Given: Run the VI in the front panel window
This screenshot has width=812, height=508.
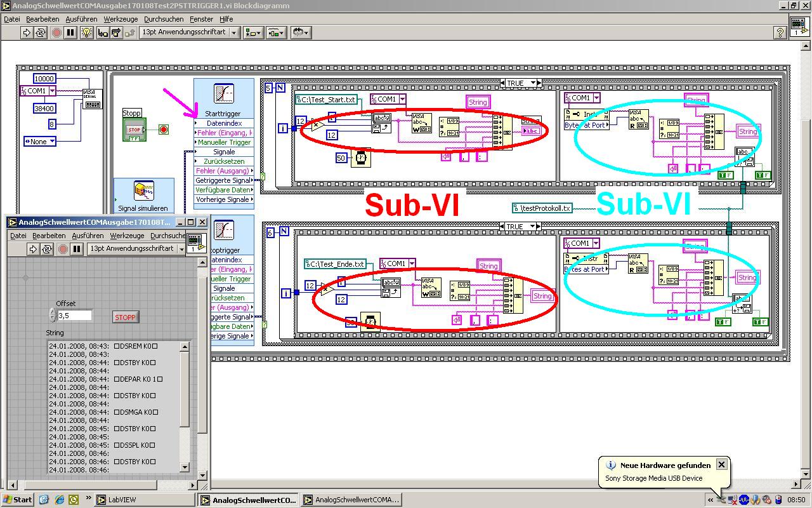Looking at the screenshot, I should tap(32, 249).
